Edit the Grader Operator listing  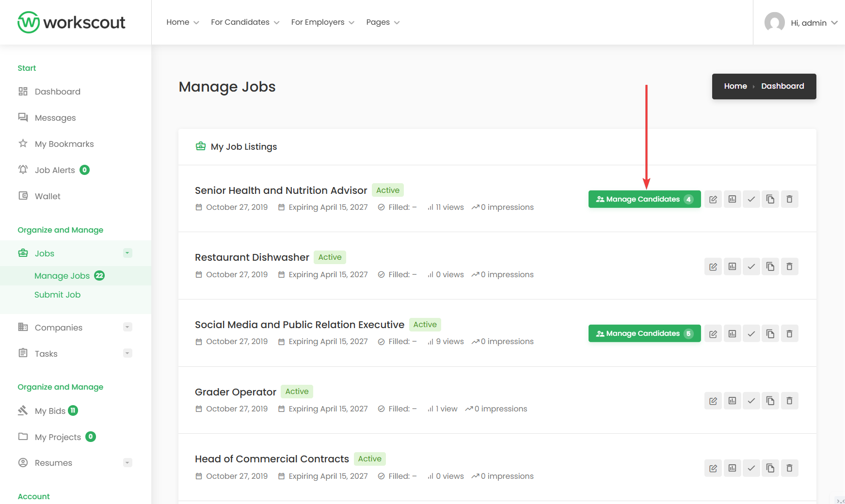point(713,401)
